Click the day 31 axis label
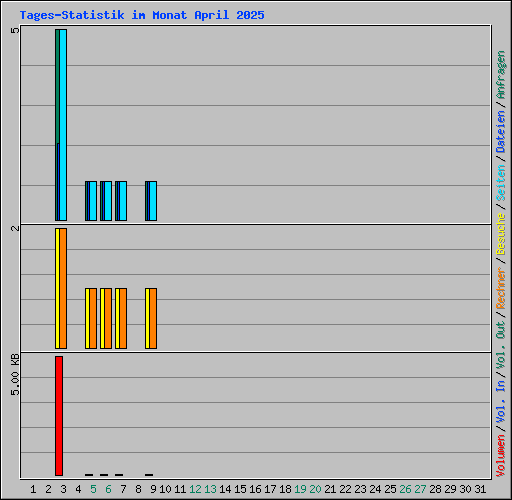 [480, 489]
